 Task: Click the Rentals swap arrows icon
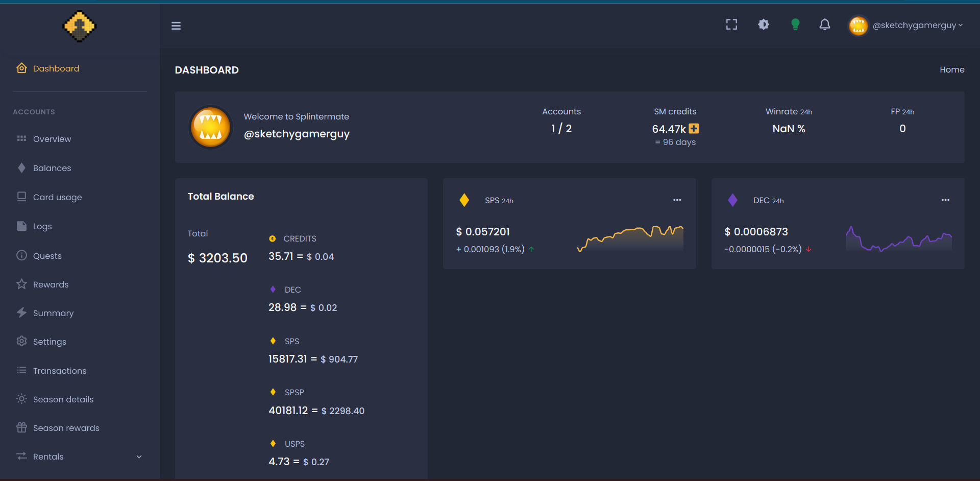coord(21,456)
